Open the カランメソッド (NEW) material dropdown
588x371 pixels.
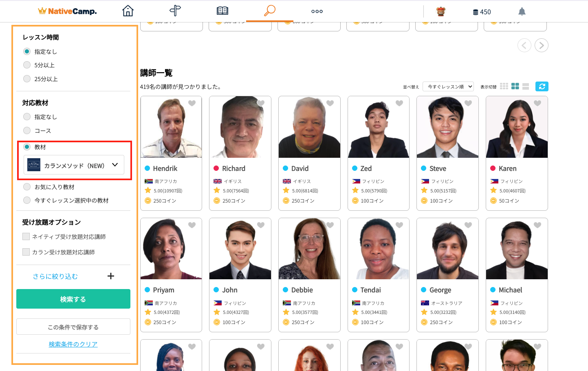click(74, 165)
